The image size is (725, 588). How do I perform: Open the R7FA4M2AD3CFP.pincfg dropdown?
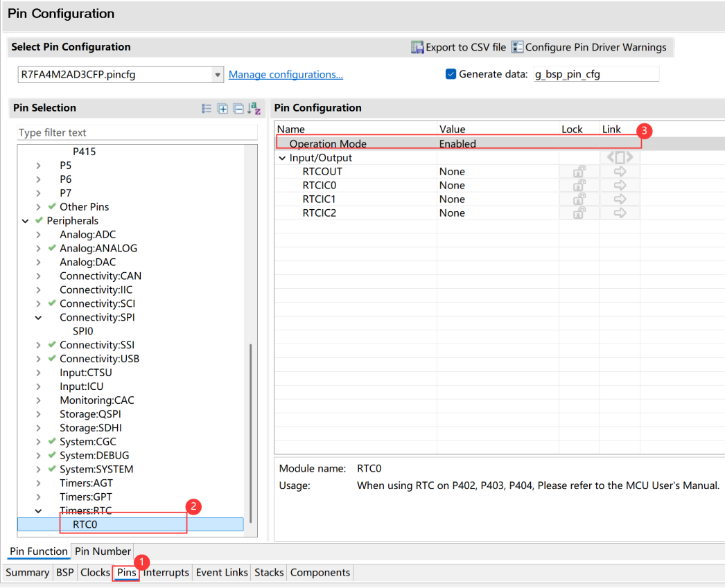coord(218,75)
